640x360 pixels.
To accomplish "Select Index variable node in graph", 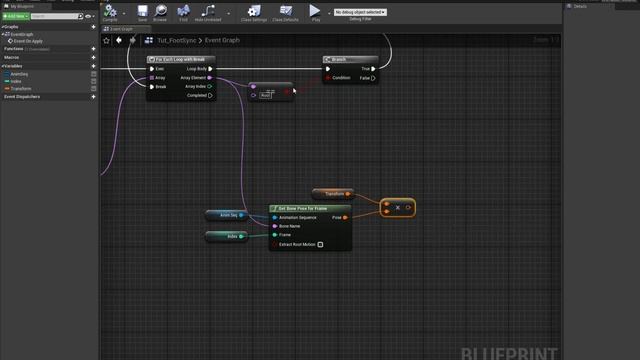I will (226, 236).
